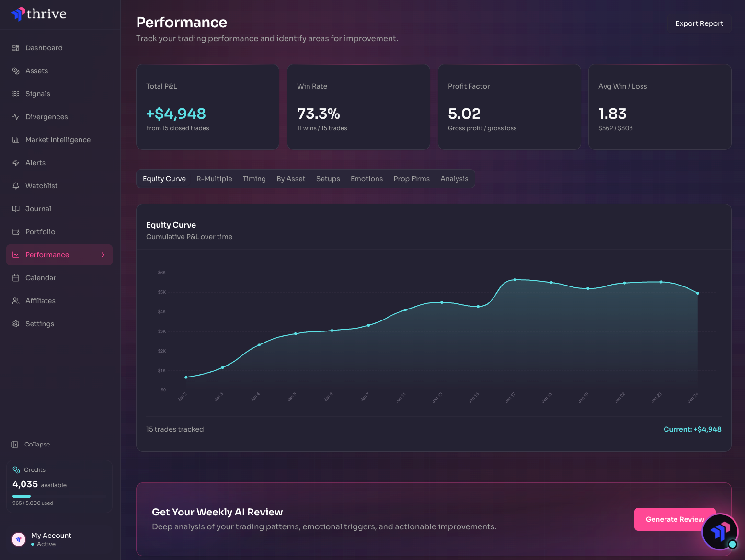
Task: Open the Signals page via its icon
Action: click(x=16, y=93)
